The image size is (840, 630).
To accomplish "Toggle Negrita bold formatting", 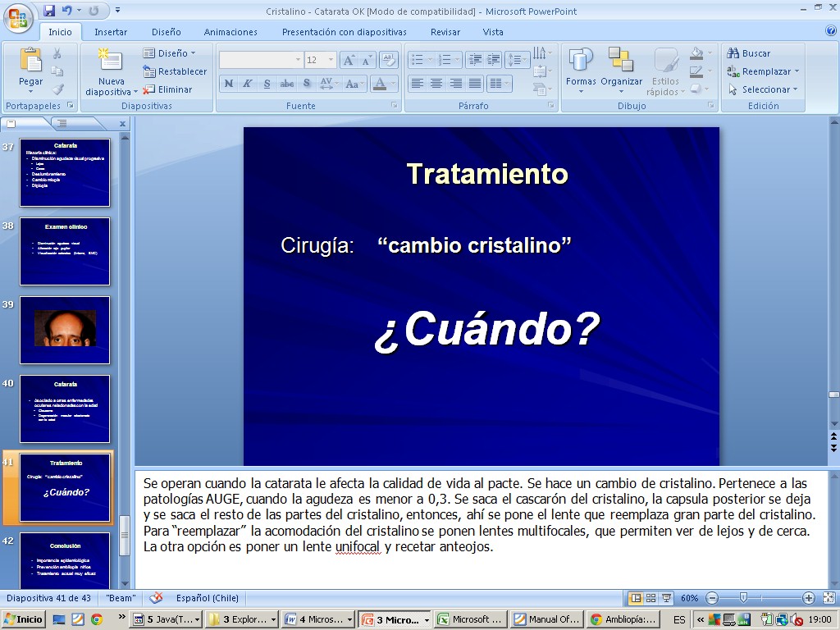I will [229, 84].
